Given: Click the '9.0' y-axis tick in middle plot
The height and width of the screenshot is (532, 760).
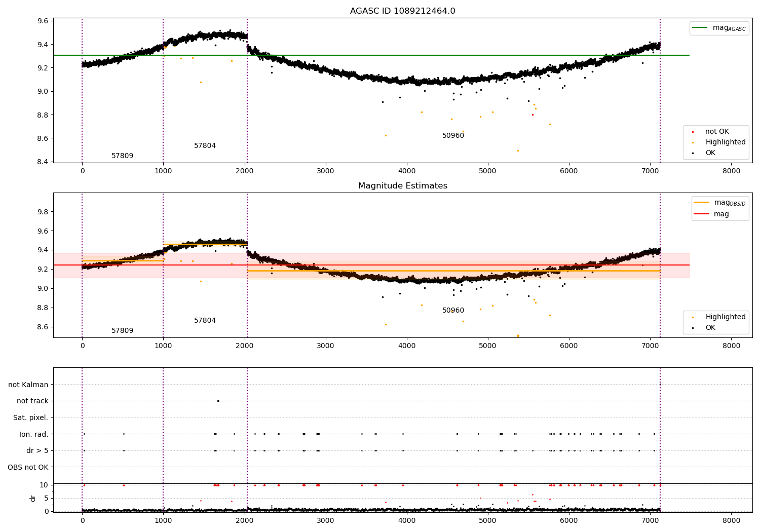Looking at the screenshot, I should 43,289.
